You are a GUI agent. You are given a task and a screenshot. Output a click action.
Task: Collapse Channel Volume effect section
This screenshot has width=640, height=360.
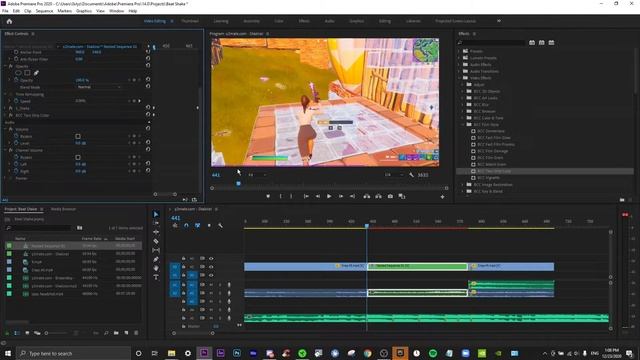point(6,150)
